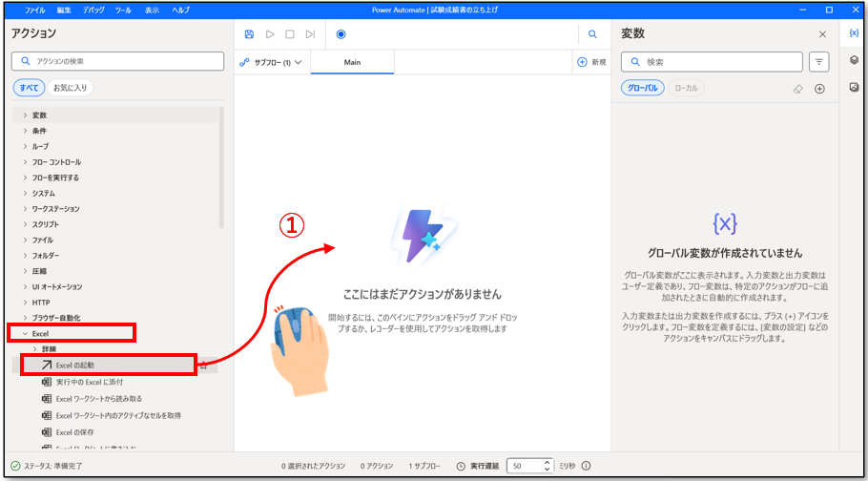
Task: Open the サブフロー dropdown
Action: click(271, 62)
